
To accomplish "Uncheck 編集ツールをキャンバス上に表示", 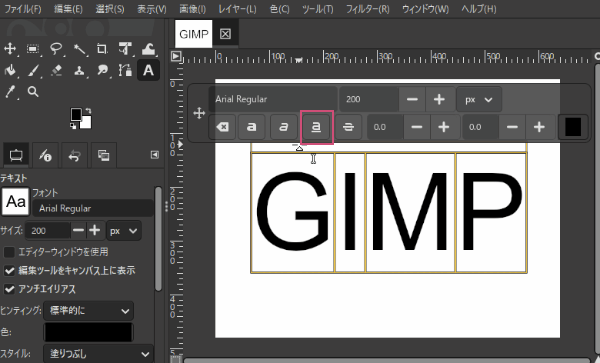I will pos(9,270).
